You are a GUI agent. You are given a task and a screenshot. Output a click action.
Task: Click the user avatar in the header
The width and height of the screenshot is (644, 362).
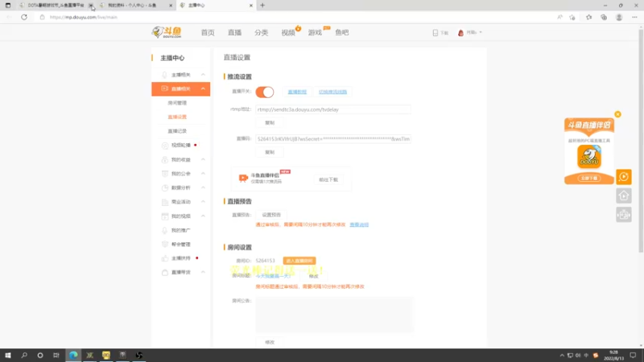pyautogui.click(x=460, y=32)
